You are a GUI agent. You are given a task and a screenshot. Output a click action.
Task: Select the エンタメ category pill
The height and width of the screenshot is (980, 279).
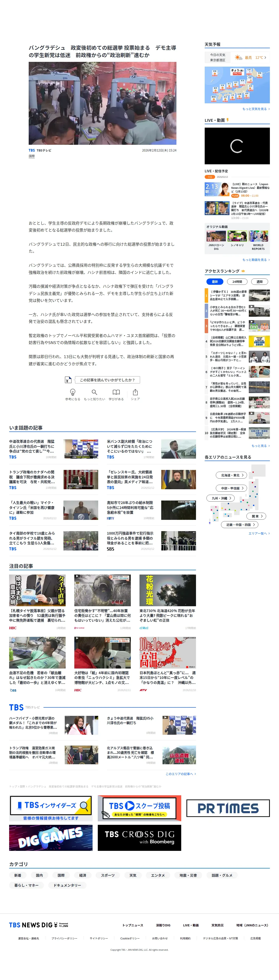pyautogui.click(x=158, y=875)
